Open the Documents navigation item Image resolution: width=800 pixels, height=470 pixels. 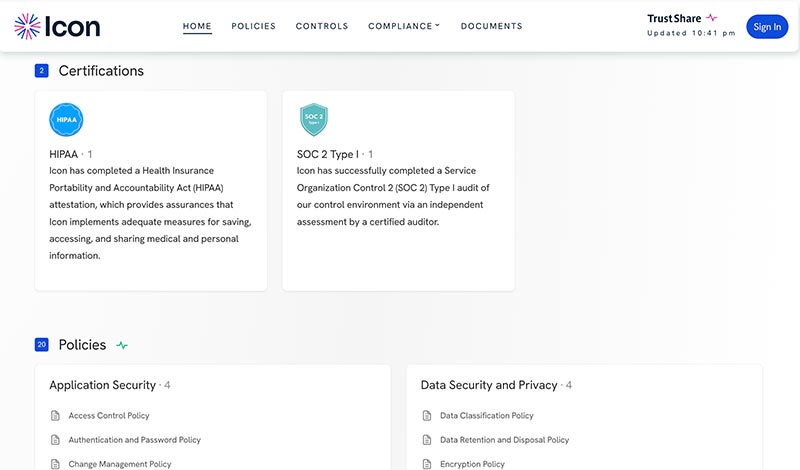(491, 26)
